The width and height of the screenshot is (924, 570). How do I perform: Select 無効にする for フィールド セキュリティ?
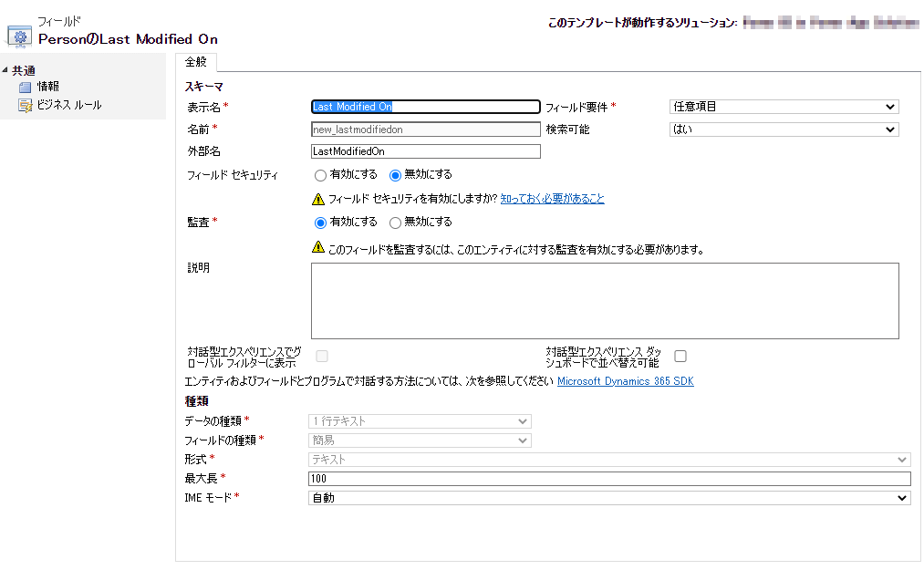click(x=395, y=175)
